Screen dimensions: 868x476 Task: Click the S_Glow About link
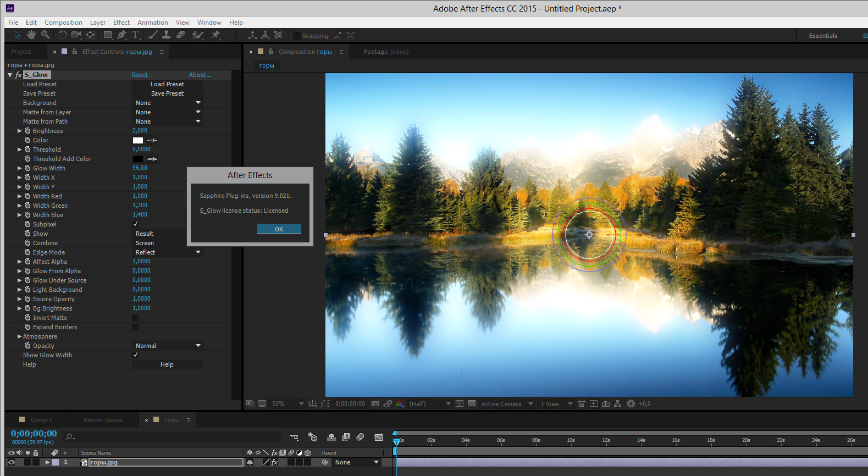pos(200,75)
